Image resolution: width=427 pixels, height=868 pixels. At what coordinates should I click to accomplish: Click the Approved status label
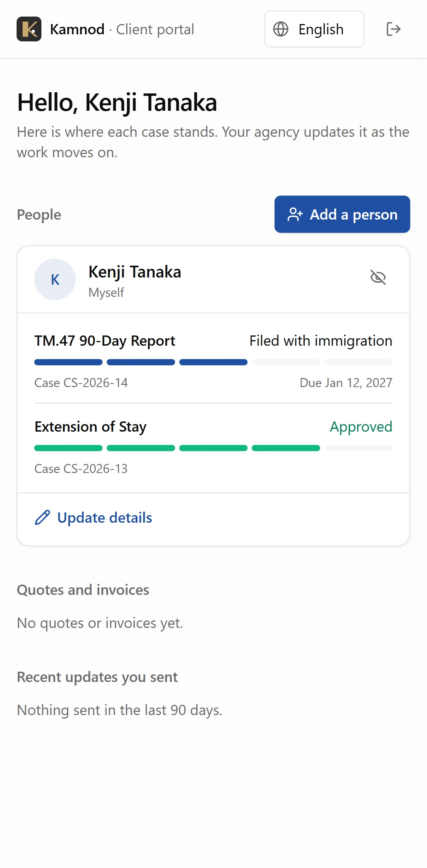coord(361,427)
